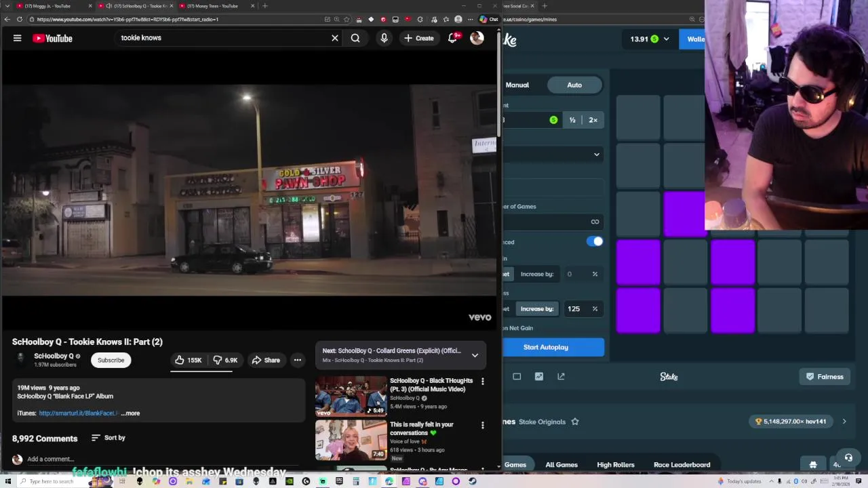Open the Race Leaderboard tab on Stake
This screenshot has height=488, width=868.
pyautogui.click(x=682, y=465)
